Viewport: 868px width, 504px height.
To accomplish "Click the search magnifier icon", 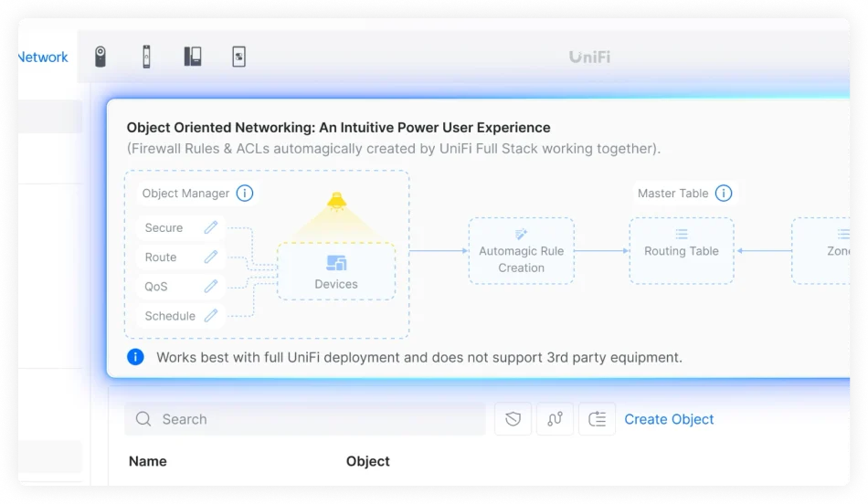I will click(x=143, y=419).
